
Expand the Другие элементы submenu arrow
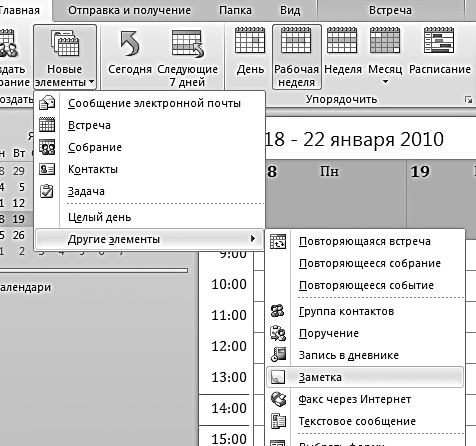click(x=253, y=239)
